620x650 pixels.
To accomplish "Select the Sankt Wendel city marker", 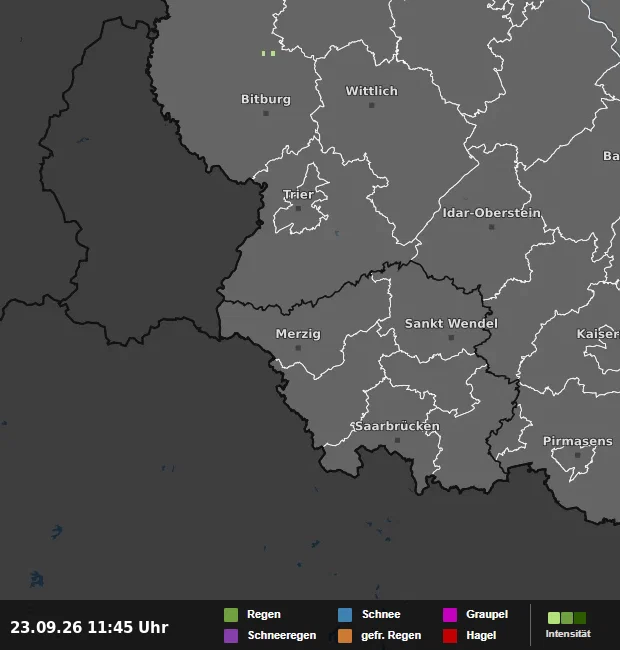I will pos(451,338).
